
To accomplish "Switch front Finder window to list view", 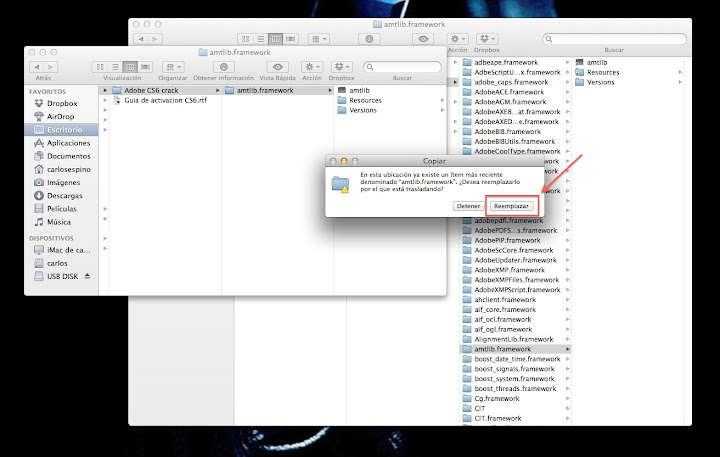I will coord(115,67).
